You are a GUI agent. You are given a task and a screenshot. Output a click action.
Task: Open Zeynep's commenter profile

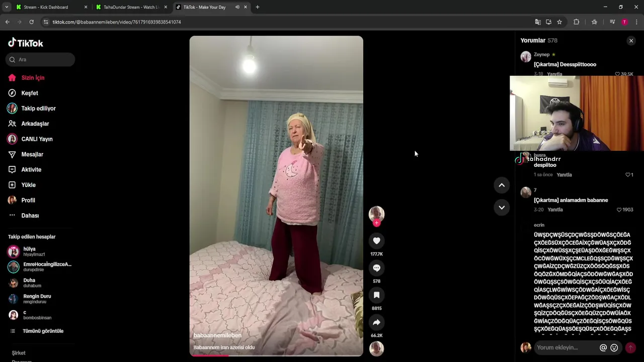[x=526, y=57]
